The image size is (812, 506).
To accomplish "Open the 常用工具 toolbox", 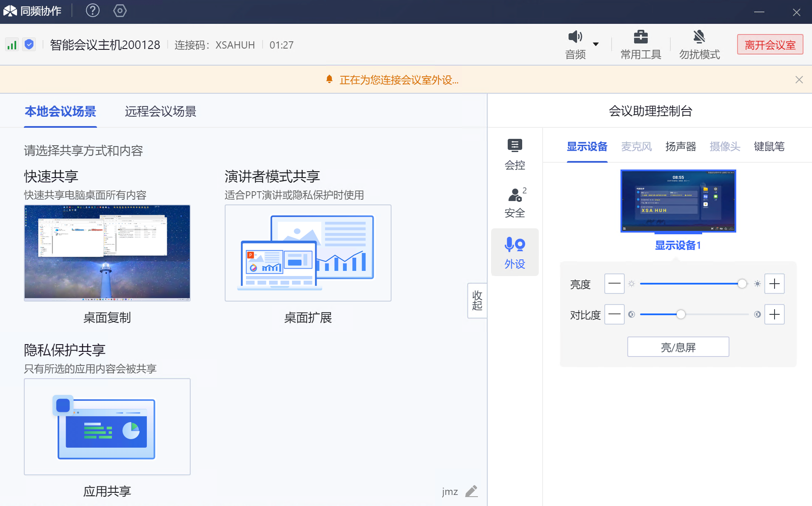I will (x=640, y=45).
